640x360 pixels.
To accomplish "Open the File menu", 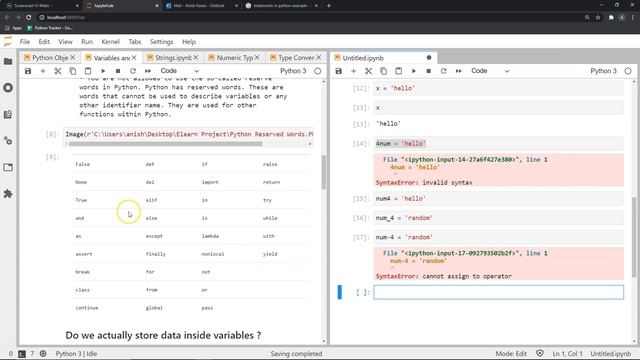I will pos(25,42).
